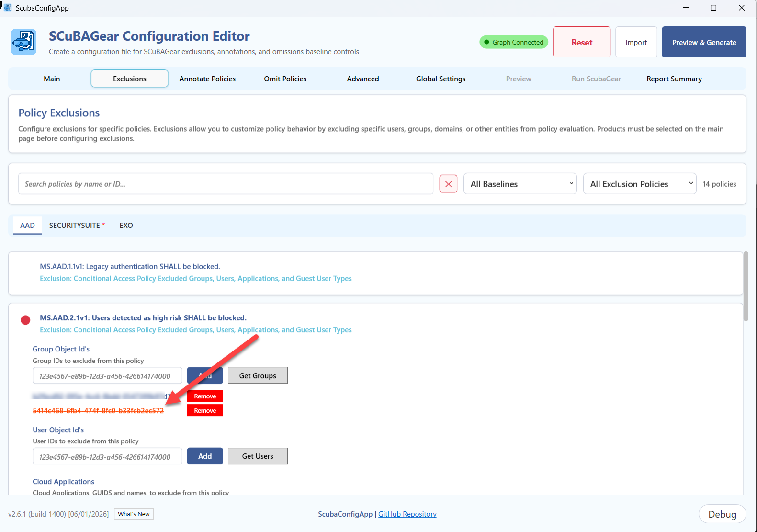Remove the blurred group ID entry
The height and width of the screenshot is (532, 757).
(205, 396)
